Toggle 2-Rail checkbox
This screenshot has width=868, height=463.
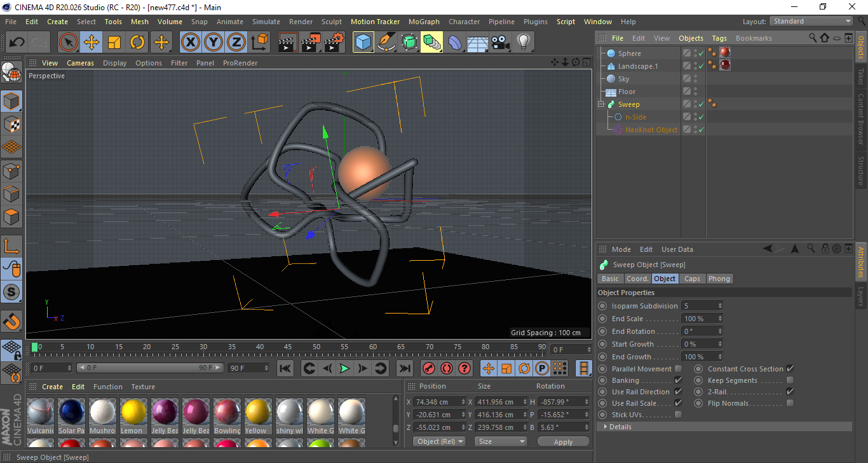[790, 392]
